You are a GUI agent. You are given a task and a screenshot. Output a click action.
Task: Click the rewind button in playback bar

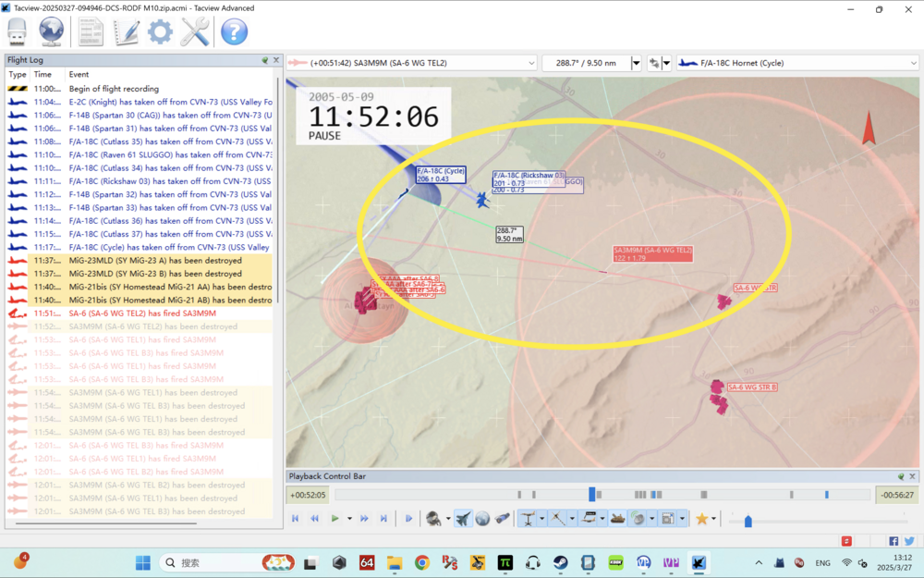point(315,519)
